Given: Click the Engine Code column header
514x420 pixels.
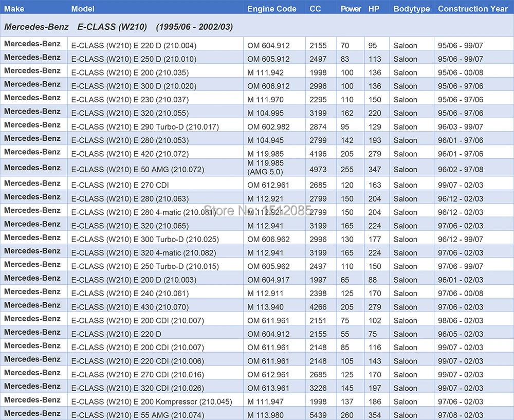Looking at the screenshot, I should click(272, 9).
